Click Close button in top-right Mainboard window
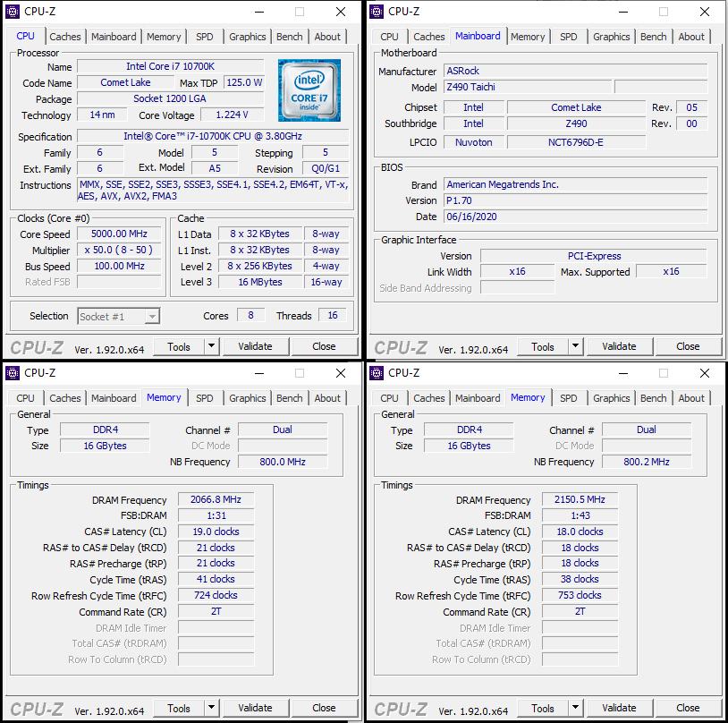Screen dimensions: 728x723 (688, 346)
